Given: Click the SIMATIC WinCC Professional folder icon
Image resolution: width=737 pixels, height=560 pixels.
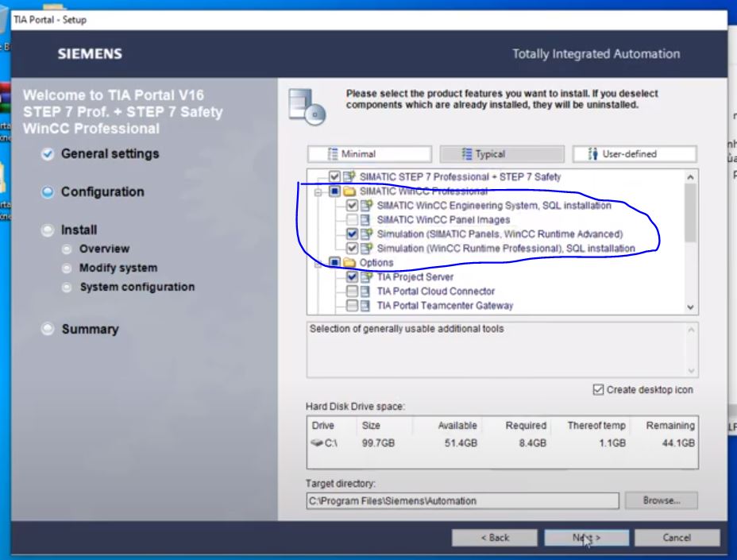Looking at the screenshot, I should (x=349, y=191).
